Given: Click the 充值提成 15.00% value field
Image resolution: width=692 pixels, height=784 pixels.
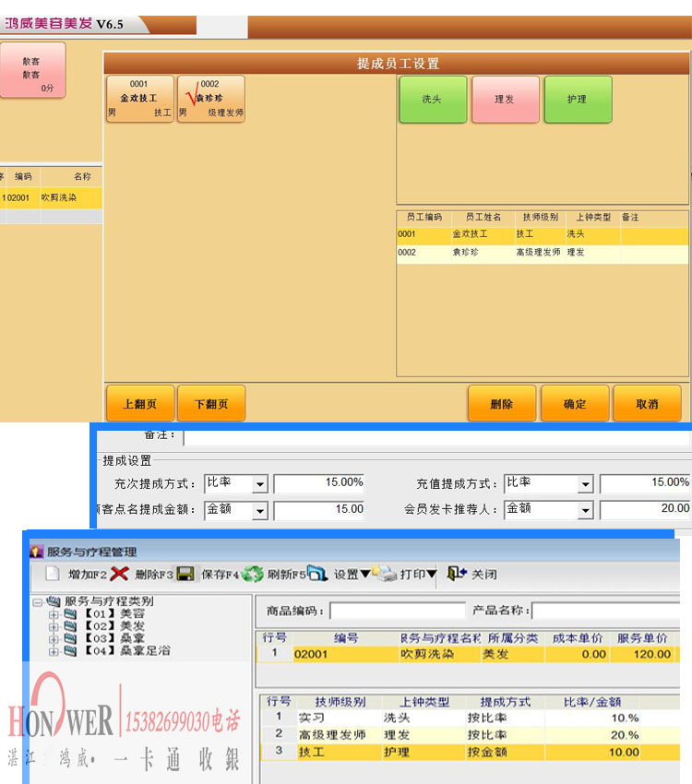Looking at the screenshot, I should click(x=645, y=483).
